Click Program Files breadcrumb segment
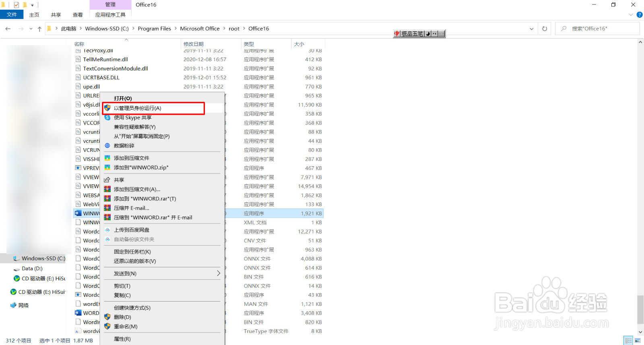 pos(154,29)
